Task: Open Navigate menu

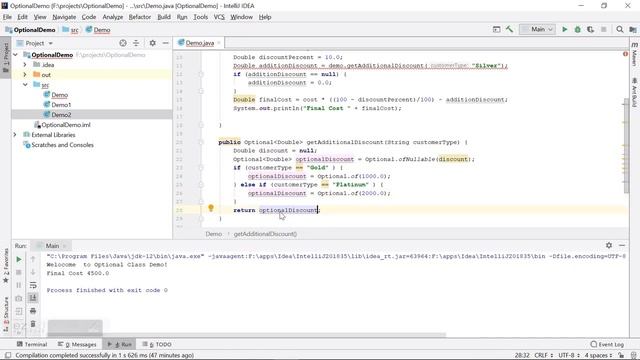Action: [x=64, y=17]
